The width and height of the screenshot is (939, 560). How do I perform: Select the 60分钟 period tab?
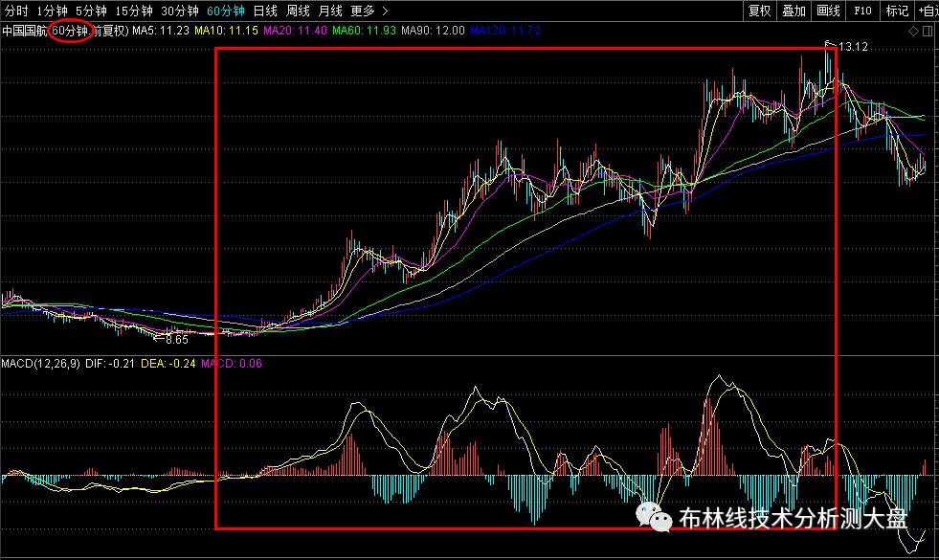226,11
